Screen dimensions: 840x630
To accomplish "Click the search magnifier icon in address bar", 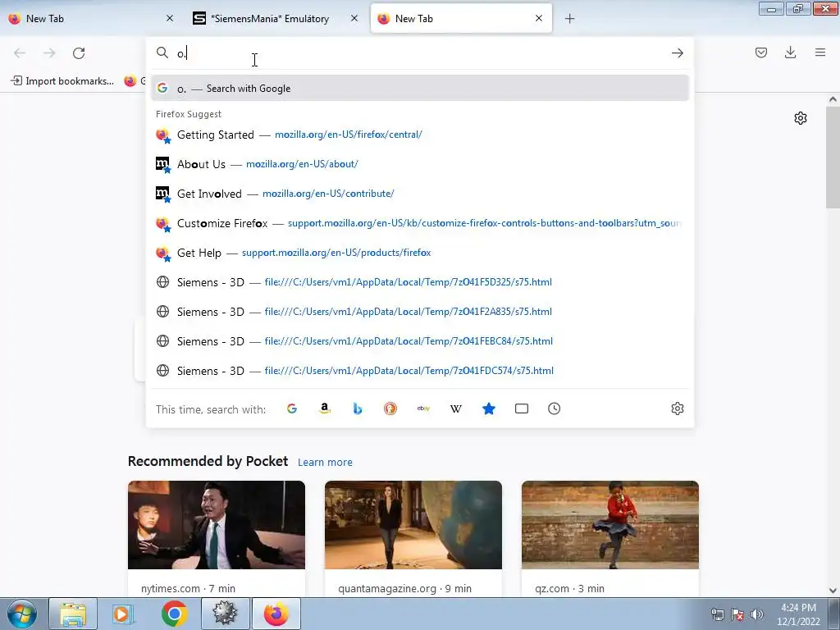I will 162,52.
